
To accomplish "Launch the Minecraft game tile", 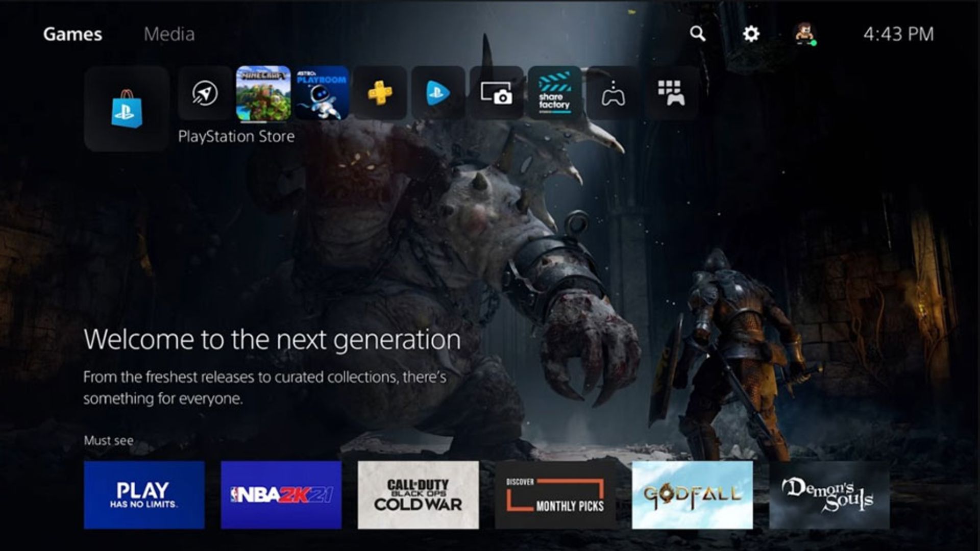I will 263,93.
